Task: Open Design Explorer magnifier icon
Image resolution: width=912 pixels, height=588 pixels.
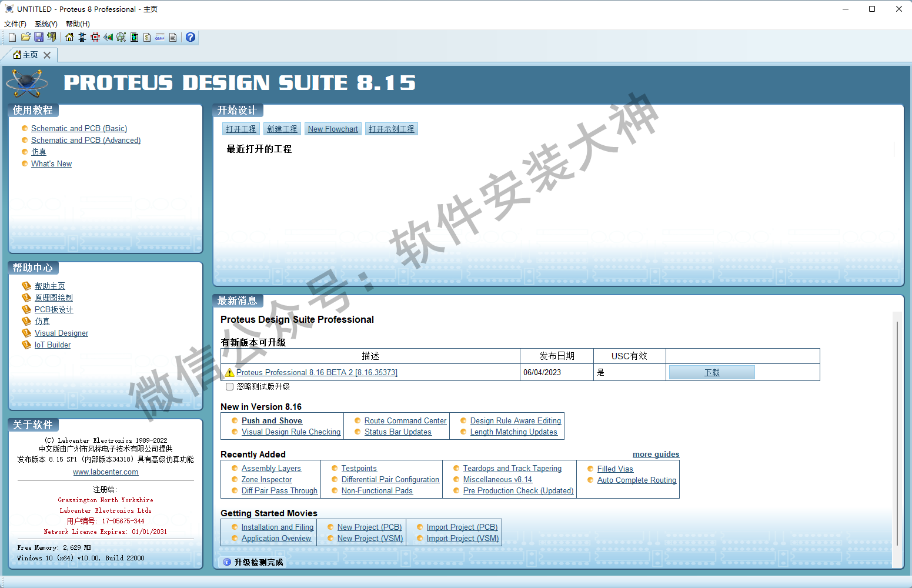Action: point(121,37)
